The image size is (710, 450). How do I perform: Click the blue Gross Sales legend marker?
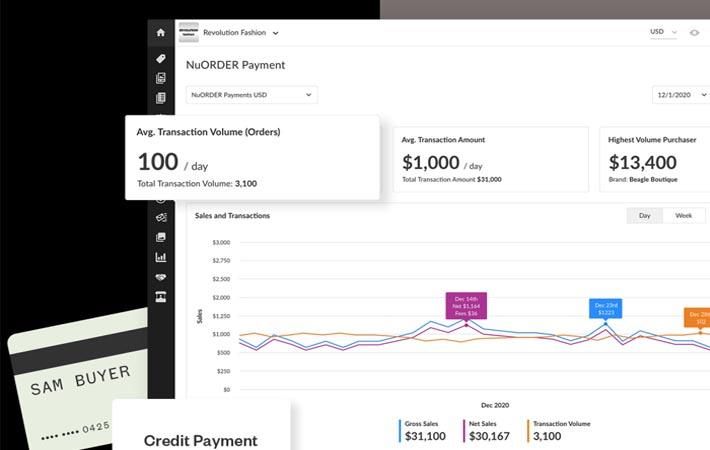tap(400, 431)
